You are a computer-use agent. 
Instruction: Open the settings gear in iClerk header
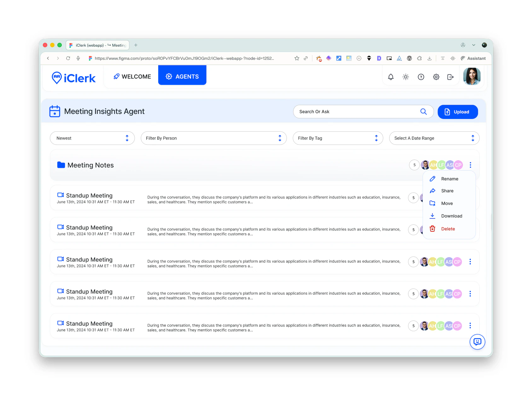[x=436, y=77]
